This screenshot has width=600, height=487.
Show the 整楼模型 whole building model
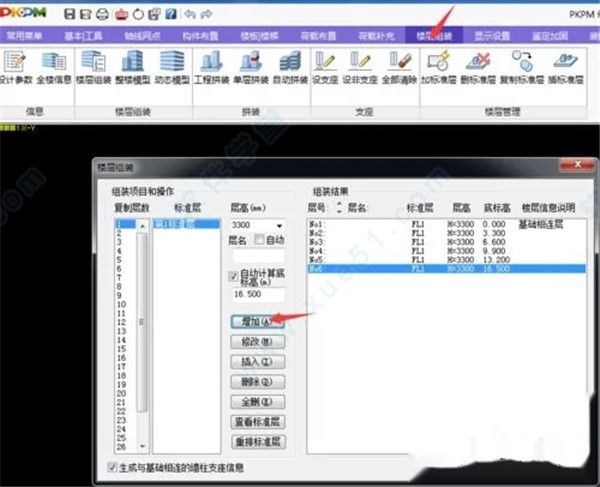pyautogui.click(x=132, y=67)
